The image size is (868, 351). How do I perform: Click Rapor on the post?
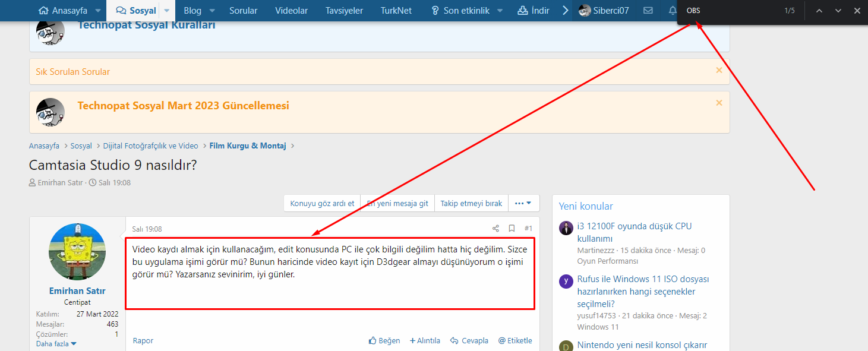(x=143, y=341)
